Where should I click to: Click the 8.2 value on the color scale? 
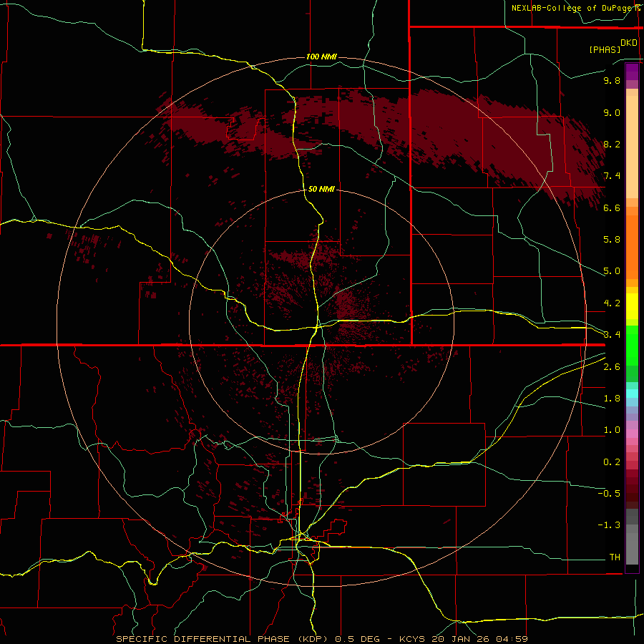pyautogui.click(x=612, y=144)
